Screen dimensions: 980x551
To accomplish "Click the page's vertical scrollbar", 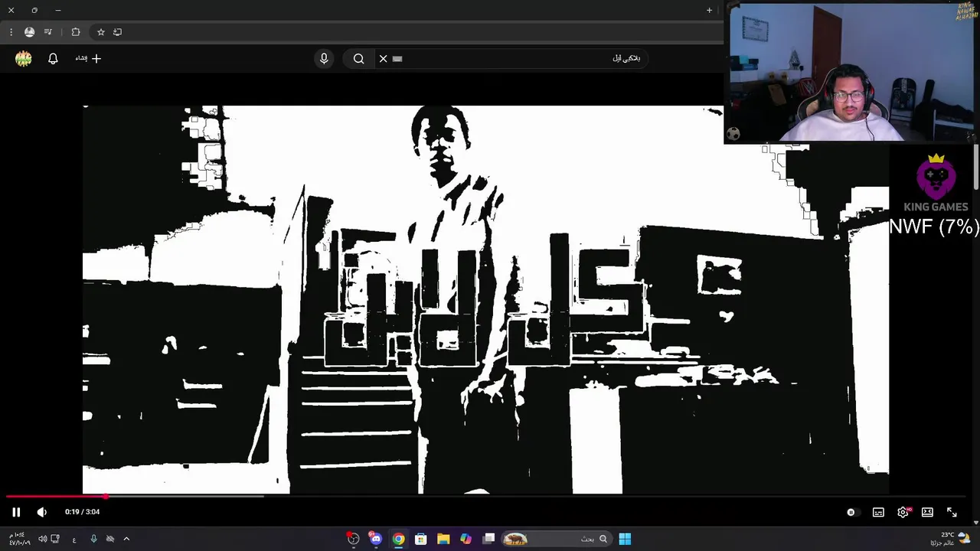I will pyautogui.click(x=976, y=167).
